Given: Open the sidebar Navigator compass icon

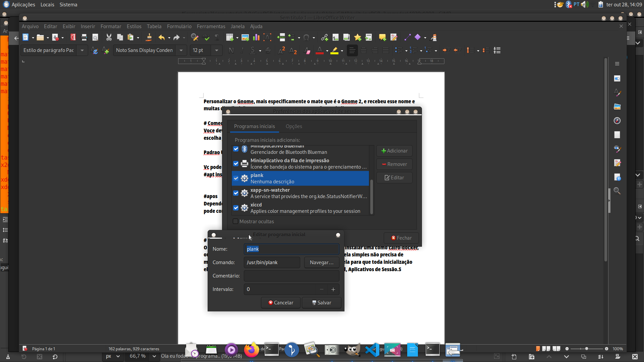Looking at the screenshot, I should tap(617, 121).
